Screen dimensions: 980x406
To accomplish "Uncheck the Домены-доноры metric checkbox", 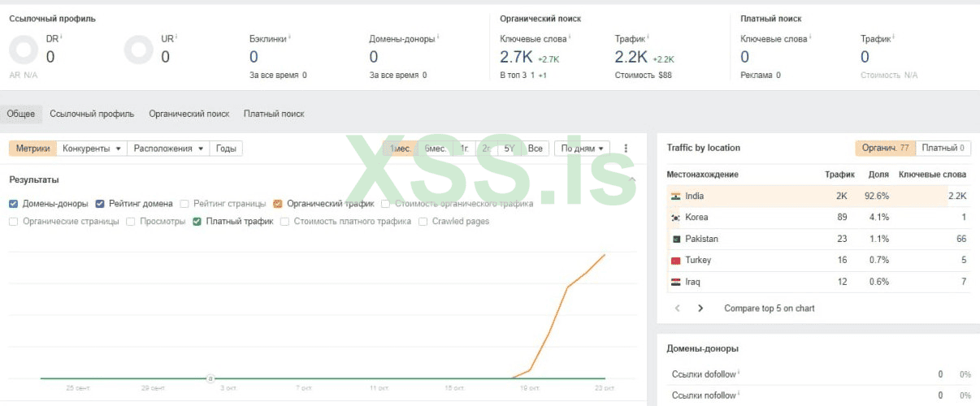I will 13,204.
